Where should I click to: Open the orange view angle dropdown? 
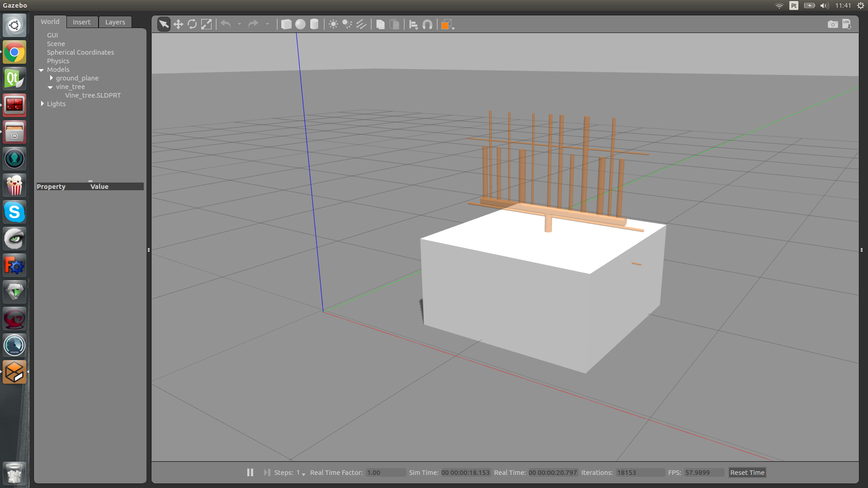click(447, 25)
